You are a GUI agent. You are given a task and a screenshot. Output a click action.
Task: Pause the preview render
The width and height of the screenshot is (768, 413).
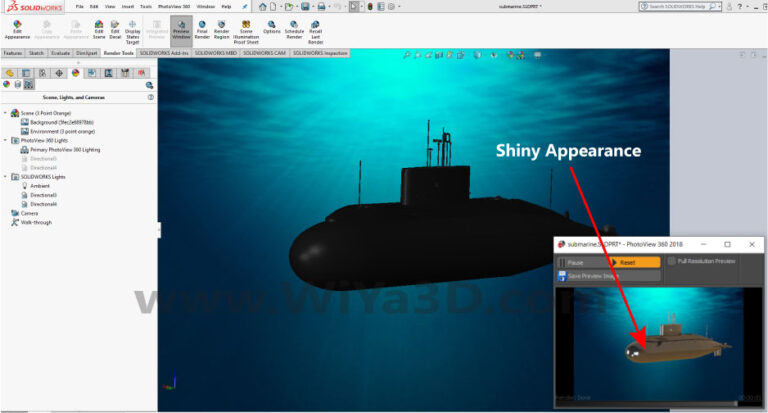[x=574, y=262]
